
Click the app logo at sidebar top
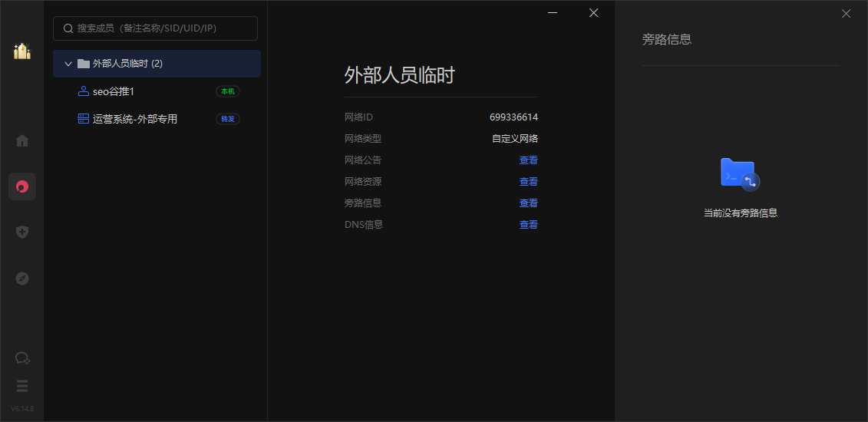[x=22, y=51]
